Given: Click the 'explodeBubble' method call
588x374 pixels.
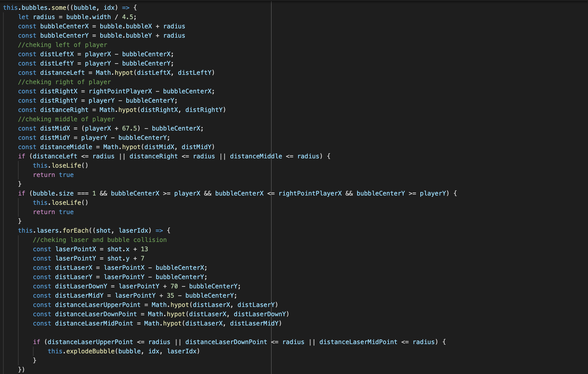Looking at the screenshot, I should pyautogui.click(x=90, y=351).
